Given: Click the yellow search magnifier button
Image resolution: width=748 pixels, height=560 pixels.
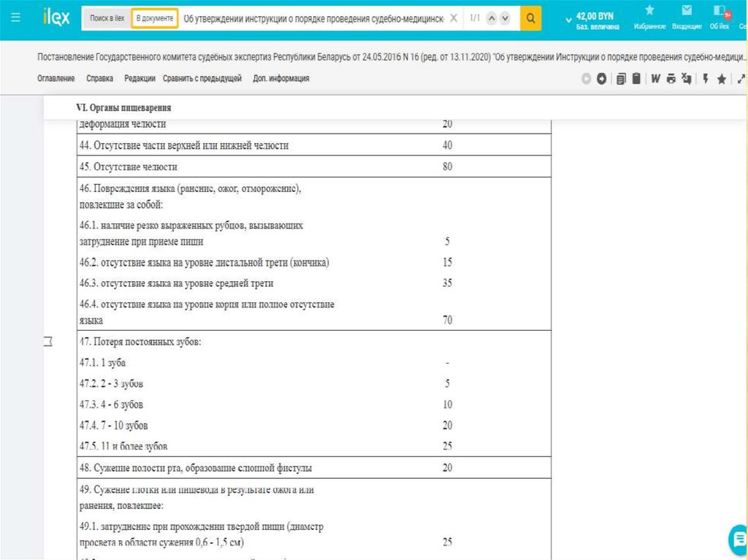Looking at the screenshot, I should point(530,19).
